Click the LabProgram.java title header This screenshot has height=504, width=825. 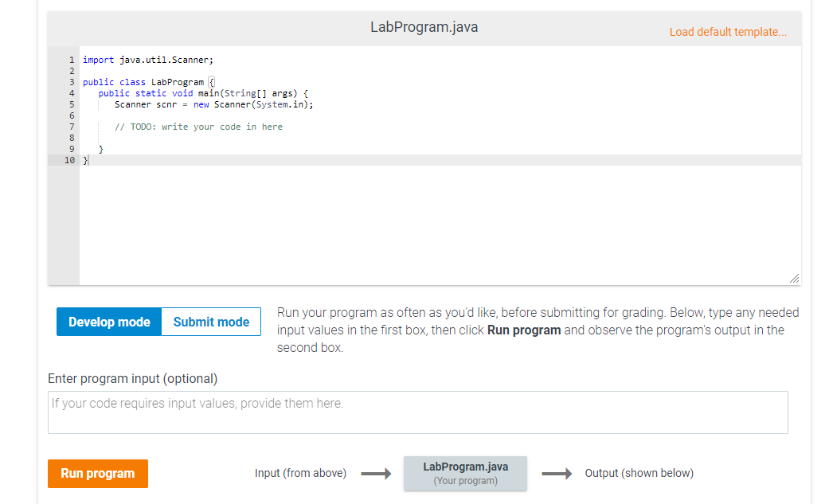424,27
